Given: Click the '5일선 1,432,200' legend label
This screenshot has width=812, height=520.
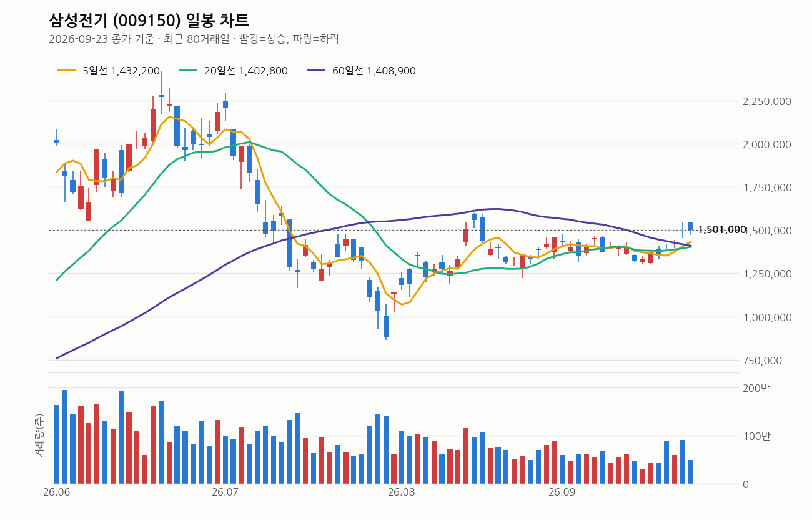Looking at the screenshot, I should [x=121, y=71].
